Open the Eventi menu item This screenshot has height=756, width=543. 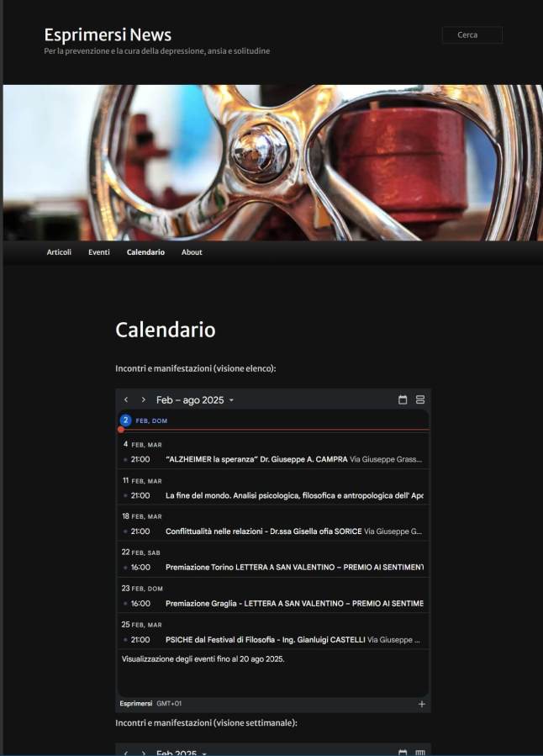[x=99, y=252]
